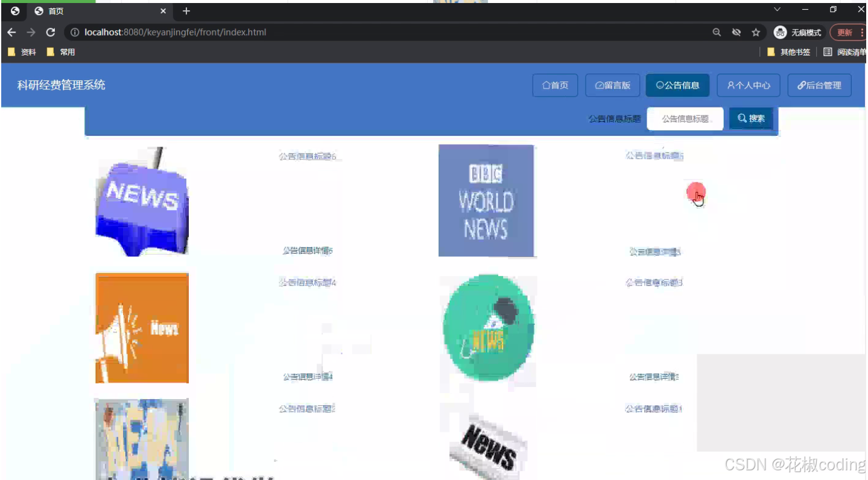868x480 pixels.
Task: Open the green circle microphone NEWS thumbnail
Action: click(x=488, y=329)
